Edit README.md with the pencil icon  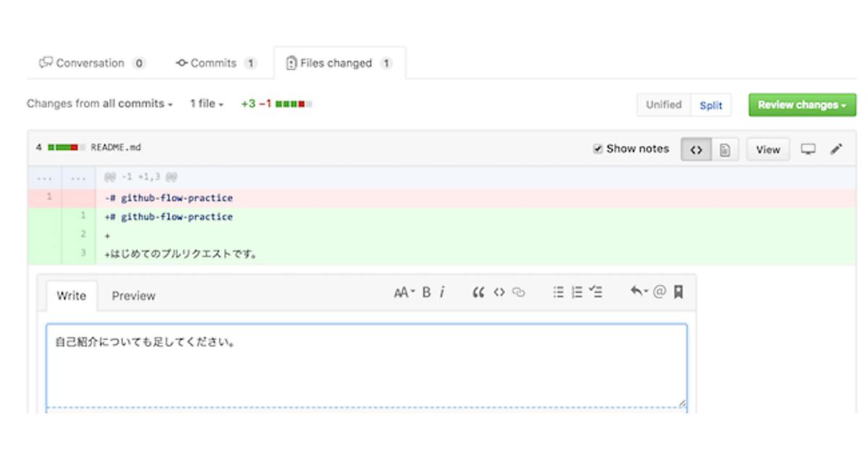coord(836,149)
